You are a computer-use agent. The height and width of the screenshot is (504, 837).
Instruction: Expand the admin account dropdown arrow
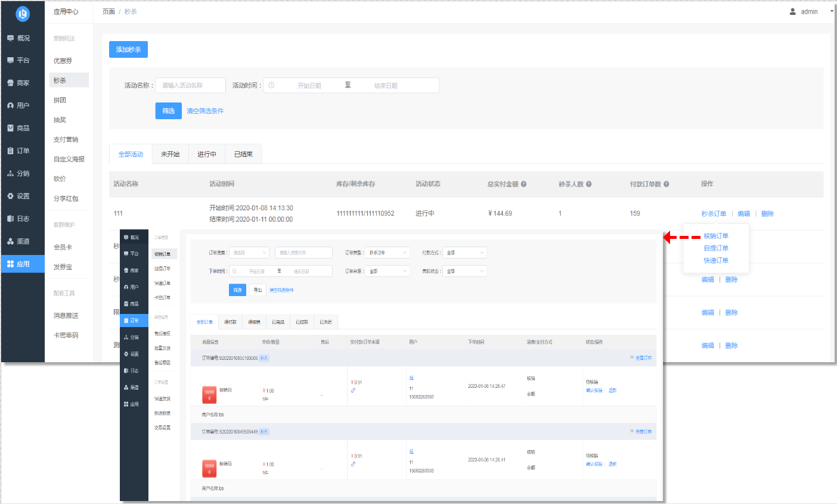pyautogui.click(x=832, y=11)
